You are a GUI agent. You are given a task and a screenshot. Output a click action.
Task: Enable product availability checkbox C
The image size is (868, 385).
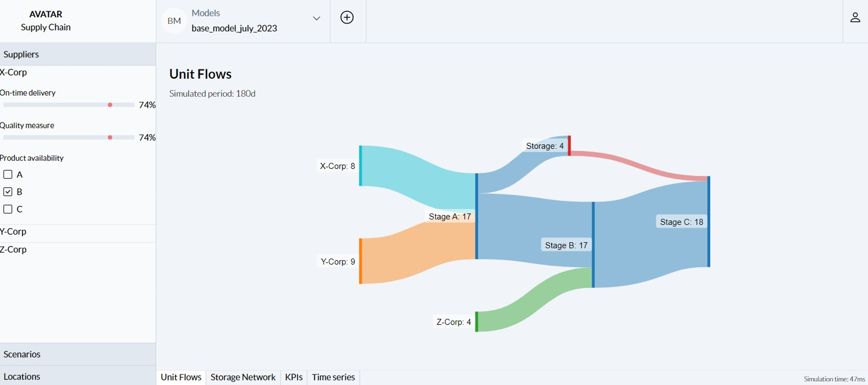pyautogui.click(x=8, y=209)
